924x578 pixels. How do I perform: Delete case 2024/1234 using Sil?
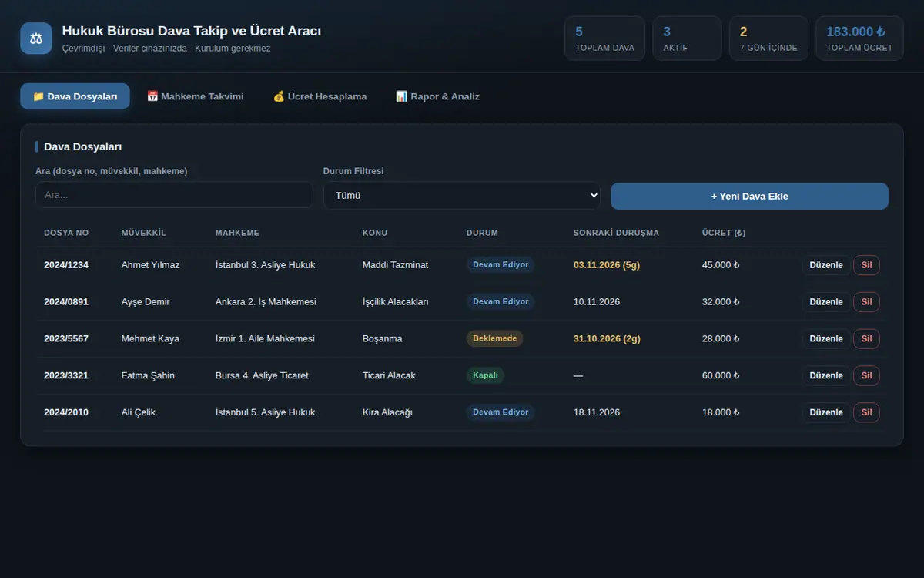(866, 265)
